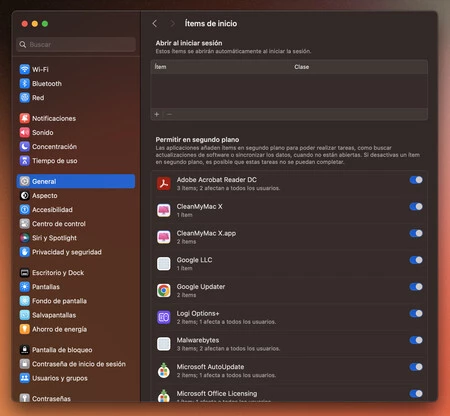Toggle Microsoft AutoUpdate off
This screenshot has height=416, width=450.
(416, 367)
